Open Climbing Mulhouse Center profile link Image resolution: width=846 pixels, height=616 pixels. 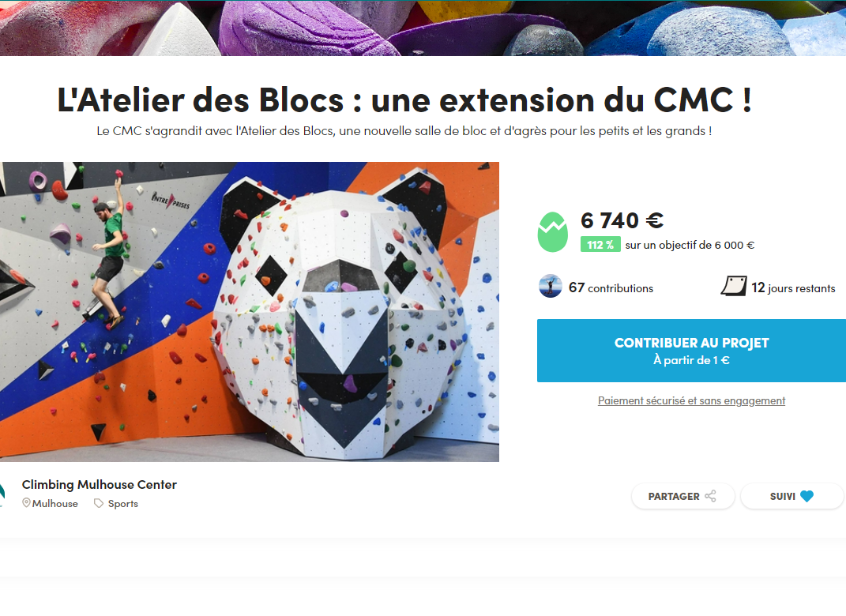(x=100, y=484)
